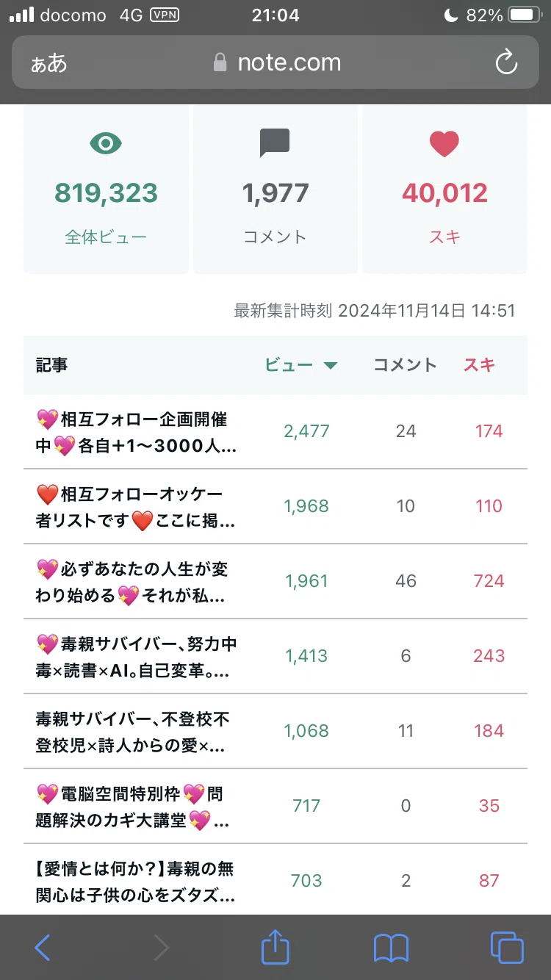
Task: Toggle sort arrow beside ビュー
Action: [x=331, y=366]
